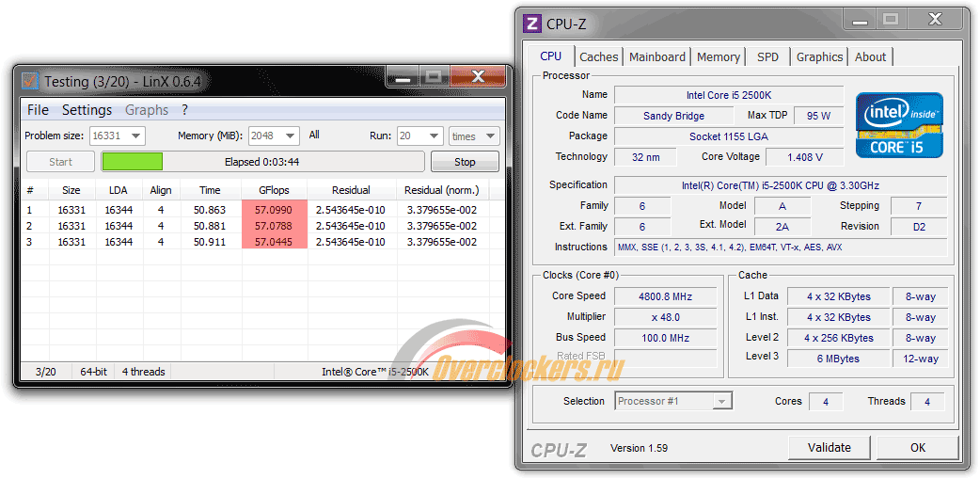Click the Validate button in CPU-Z

(830, 448)
